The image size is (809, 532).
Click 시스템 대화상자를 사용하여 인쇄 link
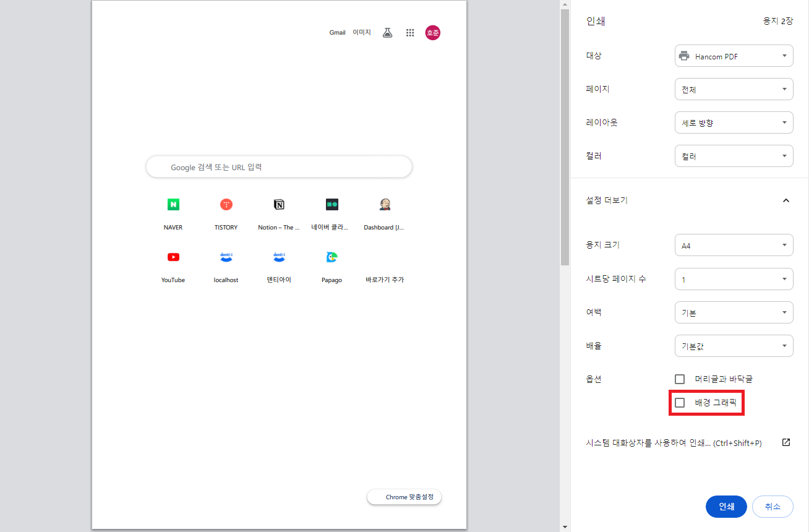[674, 443]
